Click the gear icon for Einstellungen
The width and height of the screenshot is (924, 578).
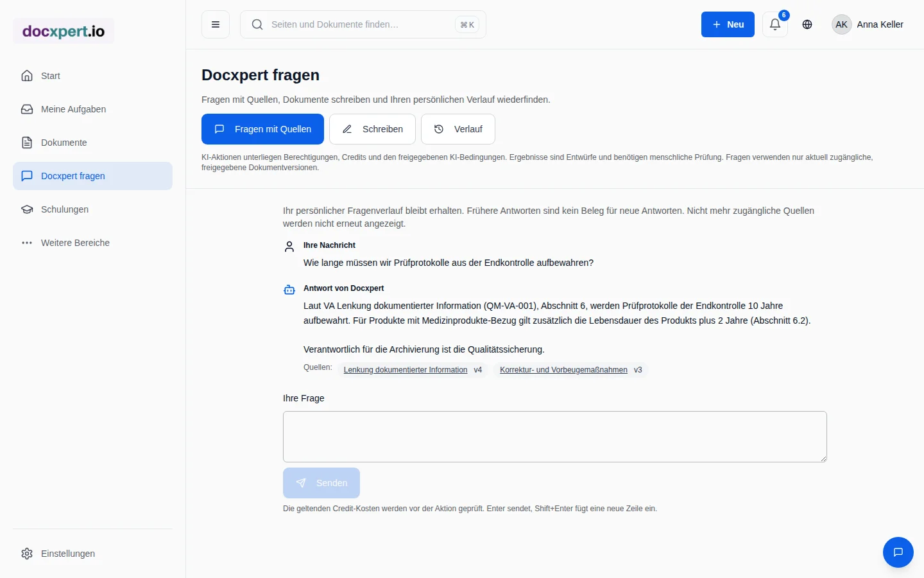click(x=27, y=554)
